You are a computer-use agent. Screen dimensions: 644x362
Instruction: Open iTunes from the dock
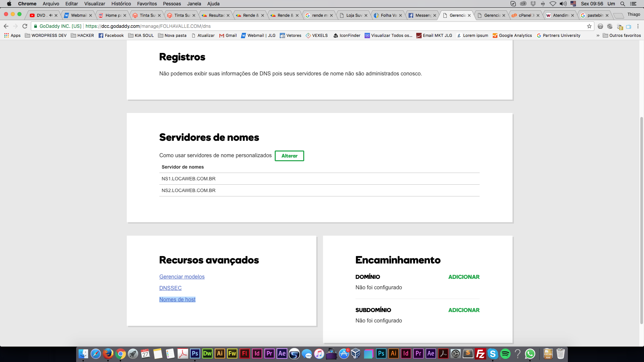[x=319, y=354]
